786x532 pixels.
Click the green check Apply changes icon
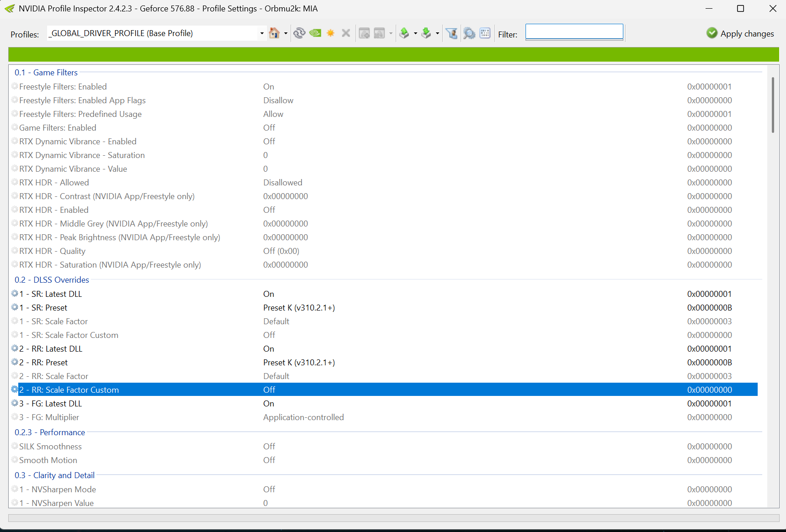712,33
